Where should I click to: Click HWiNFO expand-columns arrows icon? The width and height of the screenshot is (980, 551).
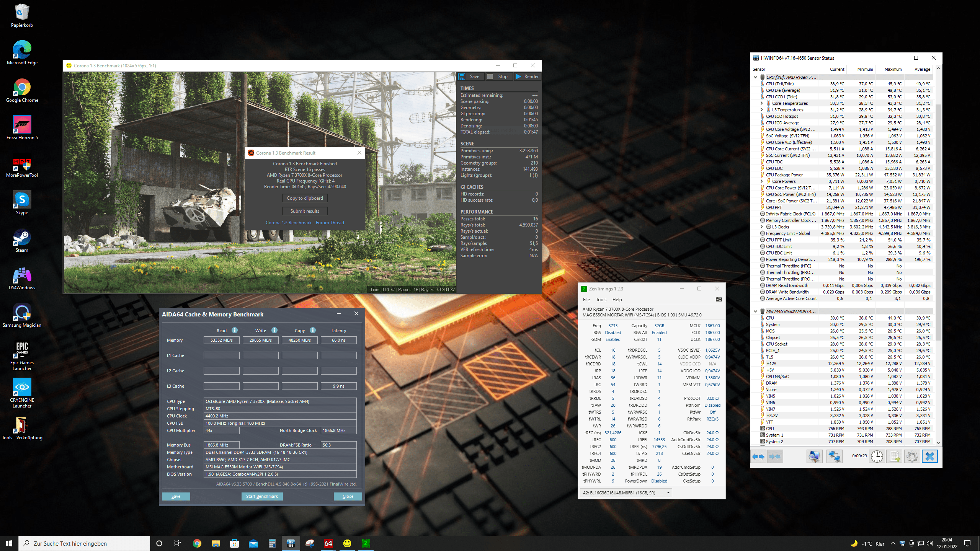coord(758,456)
